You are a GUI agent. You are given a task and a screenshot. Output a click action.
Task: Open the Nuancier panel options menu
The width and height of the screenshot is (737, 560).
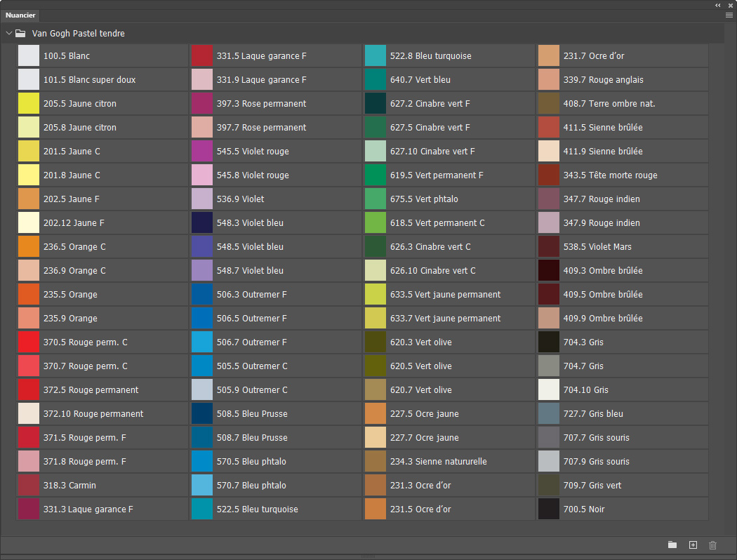coord(729,15)
